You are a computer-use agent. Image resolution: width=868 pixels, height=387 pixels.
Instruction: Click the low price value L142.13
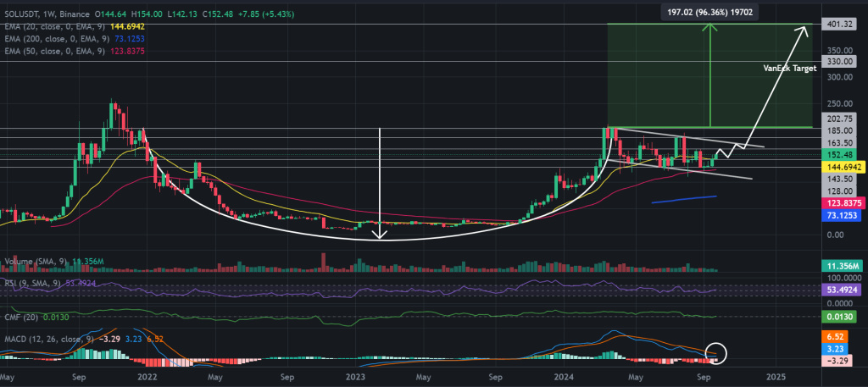click(183, 15)
